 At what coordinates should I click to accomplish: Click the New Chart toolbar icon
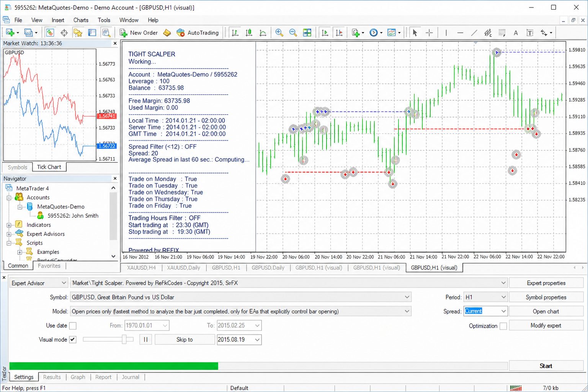[10, 33]
